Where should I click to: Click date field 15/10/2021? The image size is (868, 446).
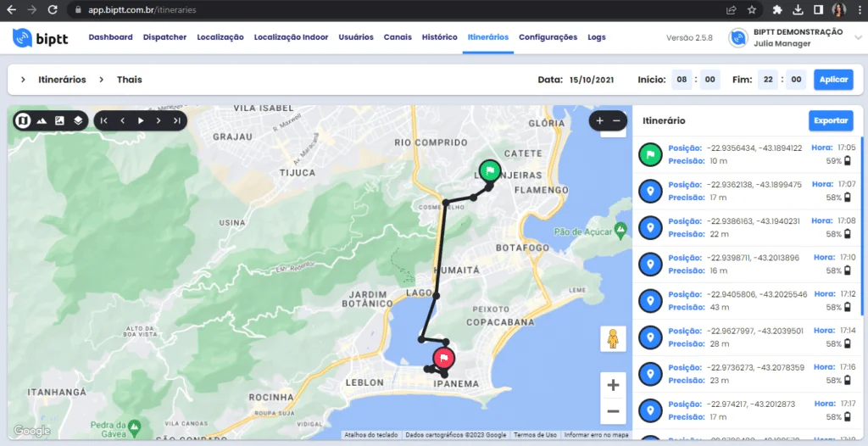coord(591,80)
